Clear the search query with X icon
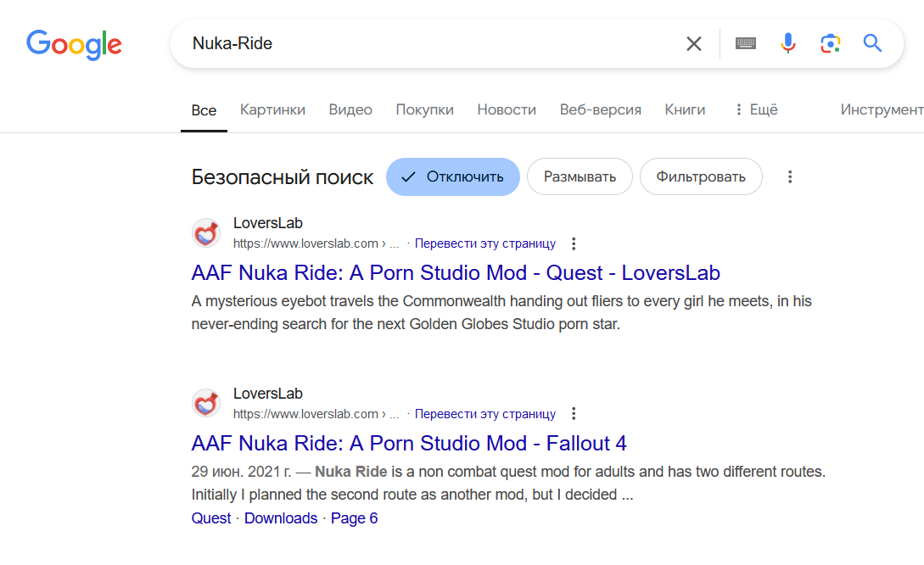The image size is (924, 565). [693, 43]
